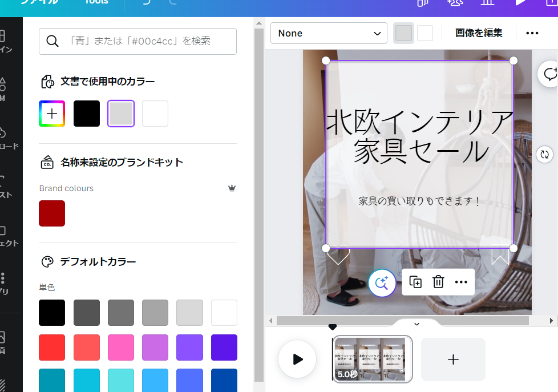Click the present play icon in top bar
Viewport: 558px width, 392px height.
pyautogui.click(x=521, y=2)
